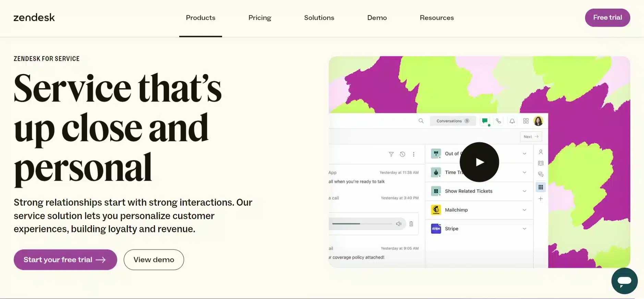The height and width of the screenshot is (299, 644).
Task: Click the 'ZENDESK FOR SERVICE' heading label
Action: (x=47, y=59)
